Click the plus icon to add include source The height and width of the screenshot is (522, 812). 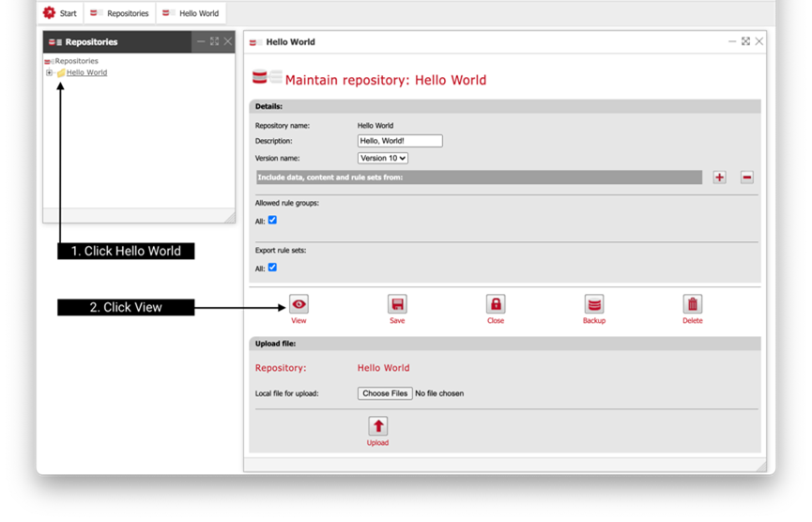(719, 177)
